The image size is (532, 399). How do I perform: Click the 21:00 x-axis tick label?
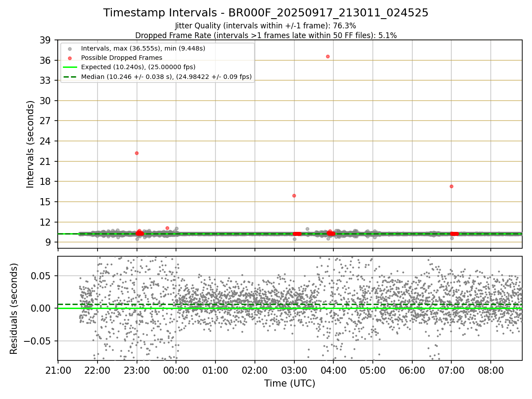pos(58,370)
